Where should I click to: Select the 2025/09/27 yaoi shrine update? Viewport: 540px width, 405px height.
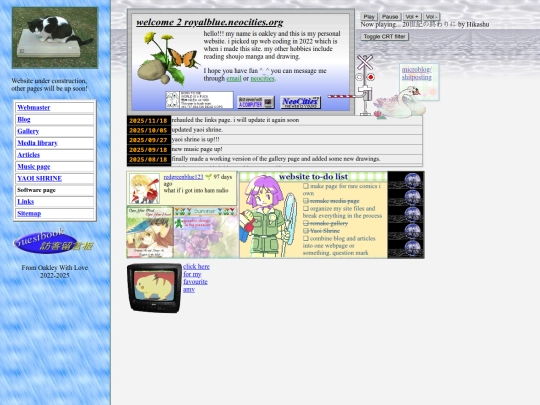point(274,139)
